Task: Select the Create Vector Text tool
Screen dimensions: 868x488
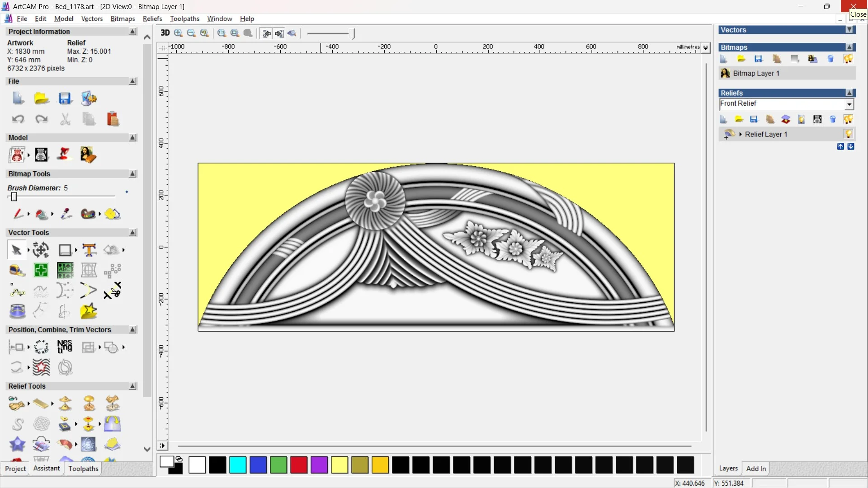Action: click(x=89, y=250)
